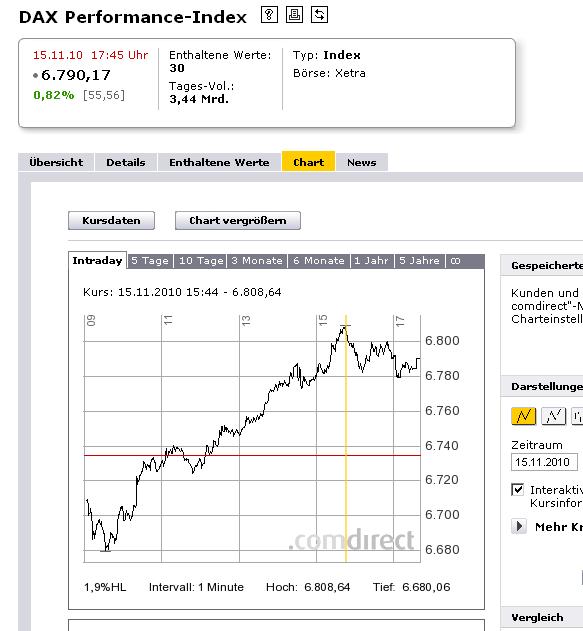
Task: Open the News tab
Action: (x=362, y=163)
